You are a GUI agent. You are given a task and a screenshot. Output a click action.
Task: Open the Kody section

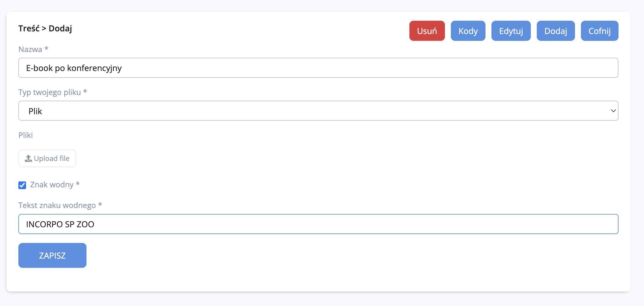pos(468,31)
